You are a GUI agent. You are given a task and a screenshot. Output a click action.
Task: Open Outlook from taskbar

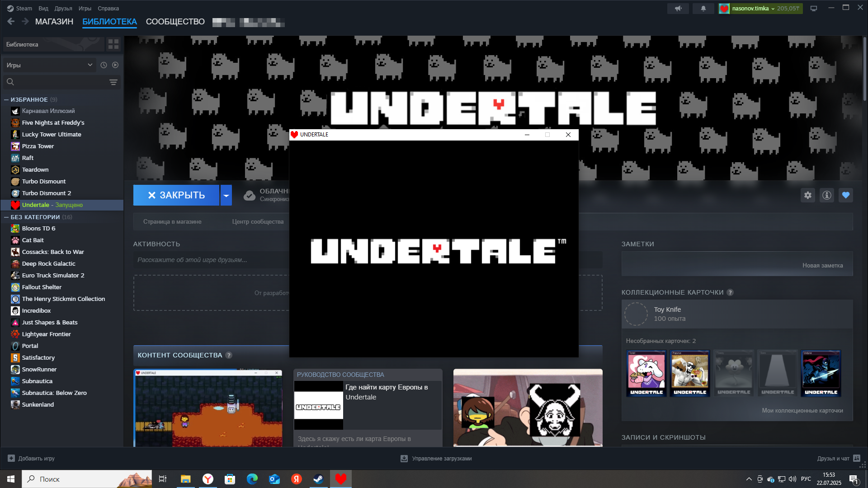(x=274, y=479)
